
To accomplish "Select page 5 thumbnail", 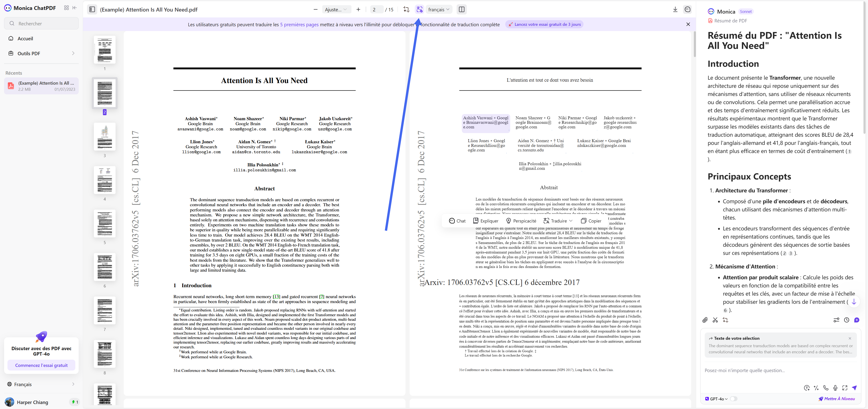I will tap(104, 224).
